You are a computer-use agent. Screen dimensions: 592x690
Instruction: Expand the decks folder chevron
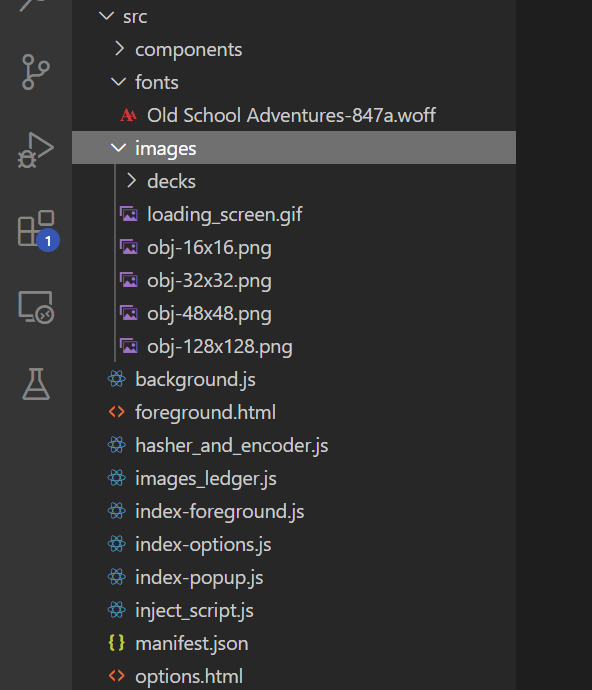click(x=131, y=181)
